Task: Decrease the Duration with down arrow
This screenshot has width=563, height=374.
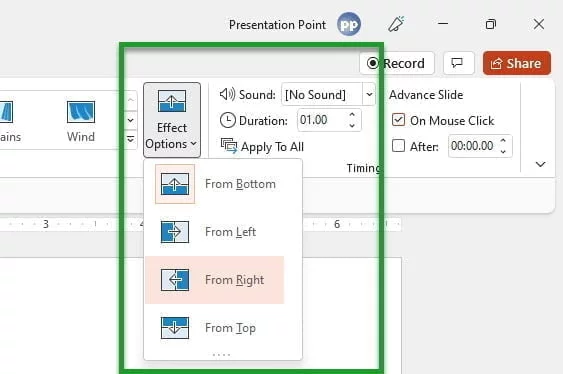Action: coord(352,125)
